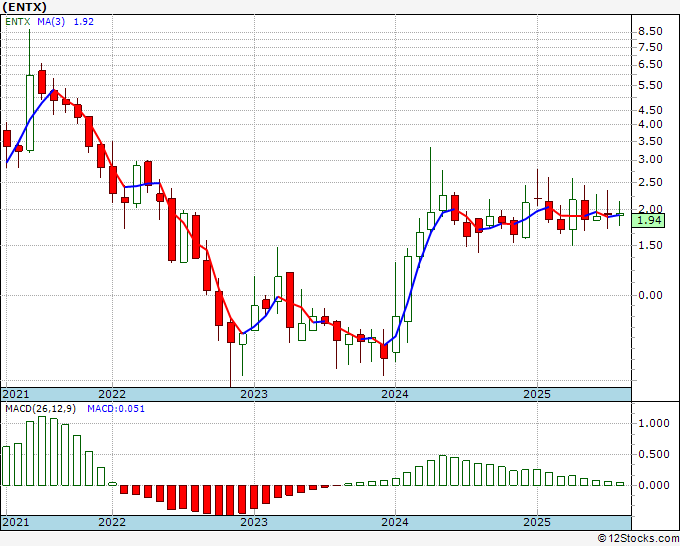This screenshot has height=546, width=680.
Task: Click 2023 on the price chart timeline
Action: pos(254,394)
